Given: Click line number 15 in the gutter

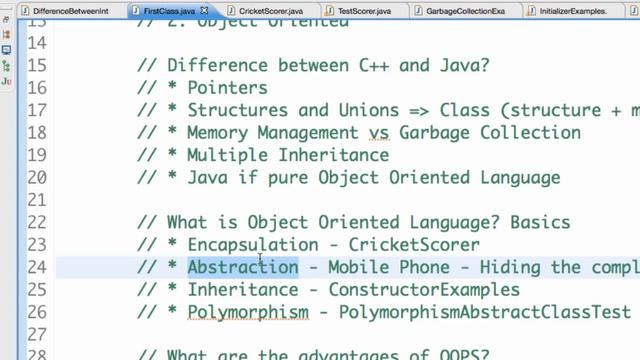Looking at the screenshot, I should (x=37, y=65).
